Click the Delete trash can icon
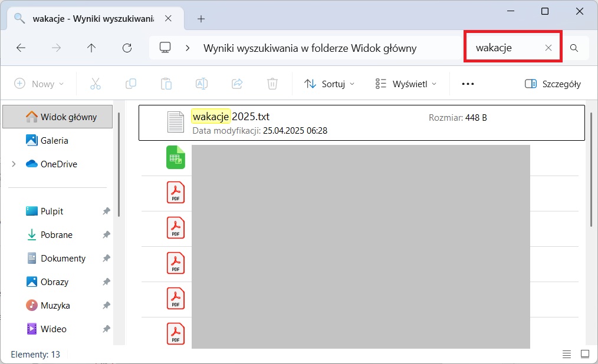The width and height of the screenshot is (598, 364). pos(272,84)
